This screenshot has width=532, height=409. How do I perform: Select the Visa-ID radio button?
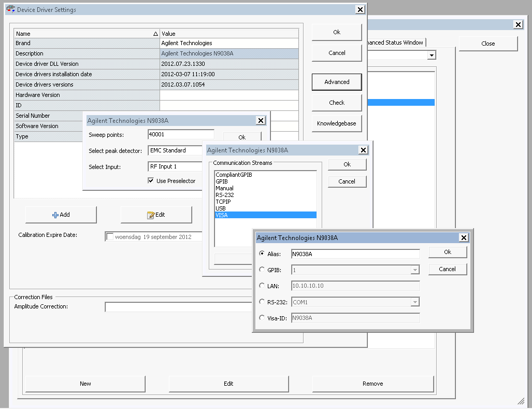(262, 318)
